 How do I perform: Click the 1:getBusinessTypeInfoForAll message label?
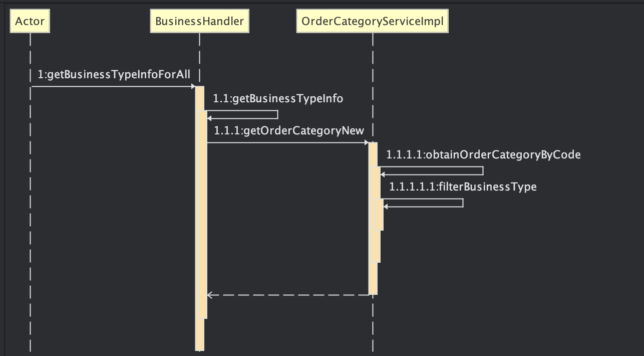tap(114, 75)
